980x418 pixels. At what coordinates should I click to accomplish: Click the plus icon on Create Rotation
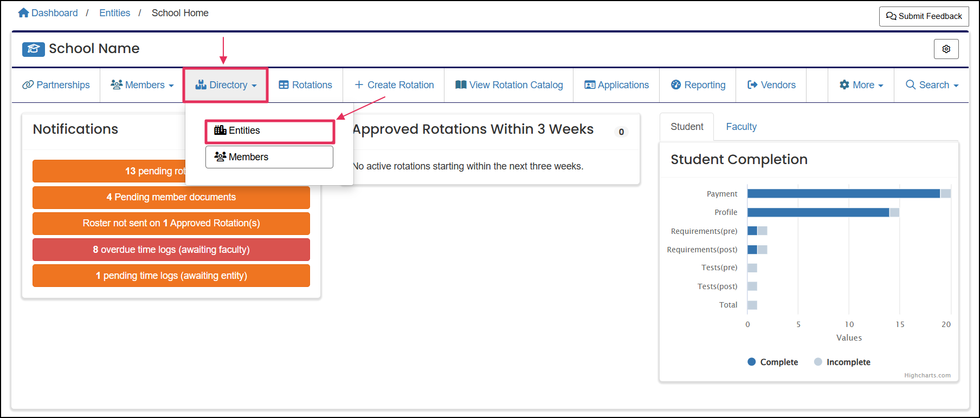[359, 85]
